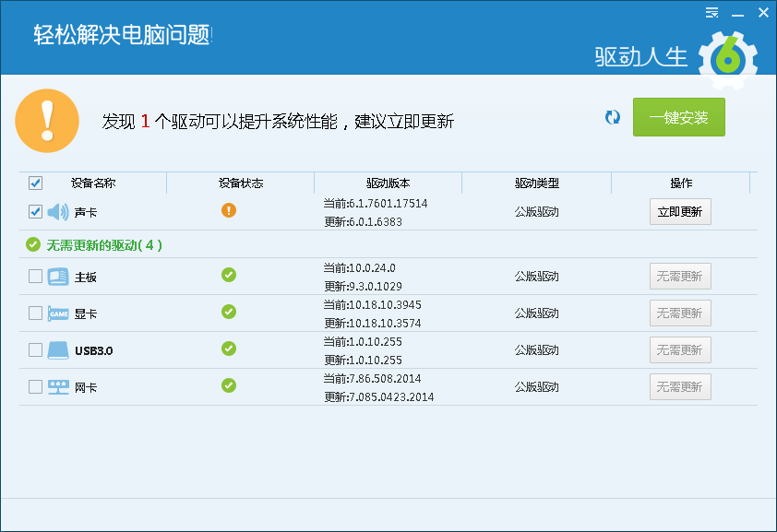The width and height of the screenshot is (777, 532).
Task: Check the graphics card (显卡) checkbox
Action: [35, 313]
